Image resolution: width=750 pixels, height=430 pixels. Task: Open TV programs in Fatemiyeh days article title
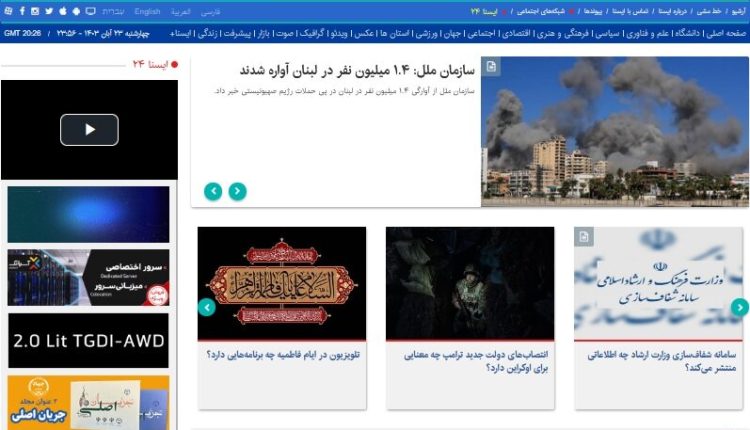pyautogui.click(x=283, y=354)
